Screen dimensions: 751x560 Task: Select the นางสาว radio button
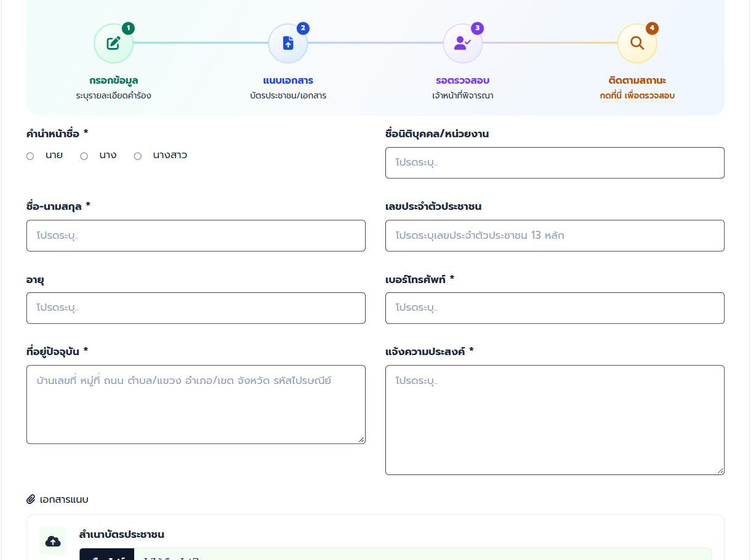point(138,156)
